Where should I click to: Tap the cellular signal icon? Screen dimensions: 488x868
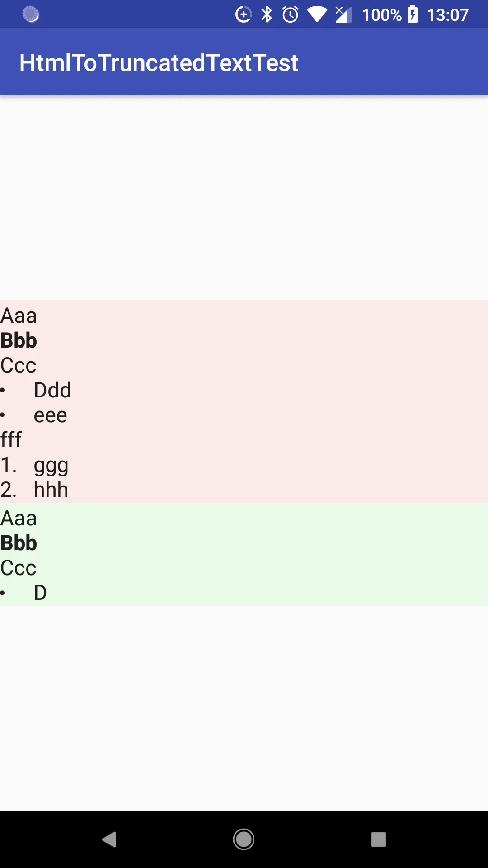click(x=343, y=14)
